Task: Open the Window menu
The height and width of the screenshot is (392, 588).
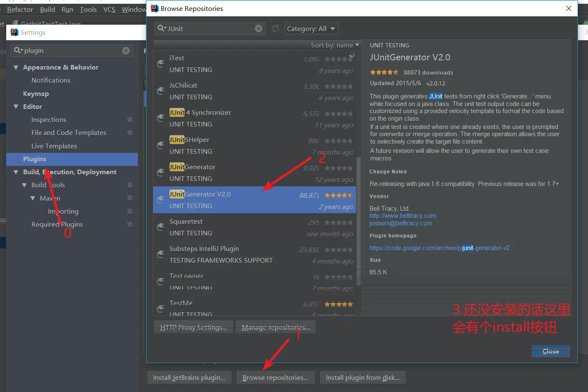Action: 134,9
